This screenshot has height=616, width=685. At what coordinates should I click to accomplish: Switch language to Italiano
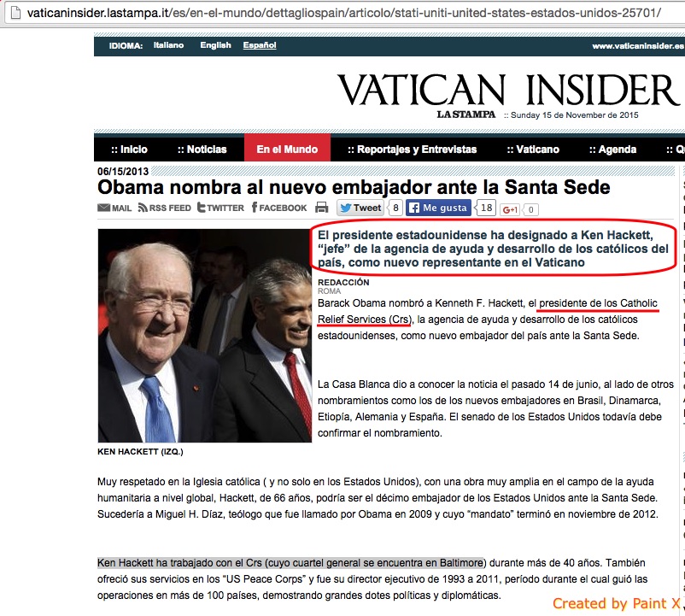[x=168, y=45]
